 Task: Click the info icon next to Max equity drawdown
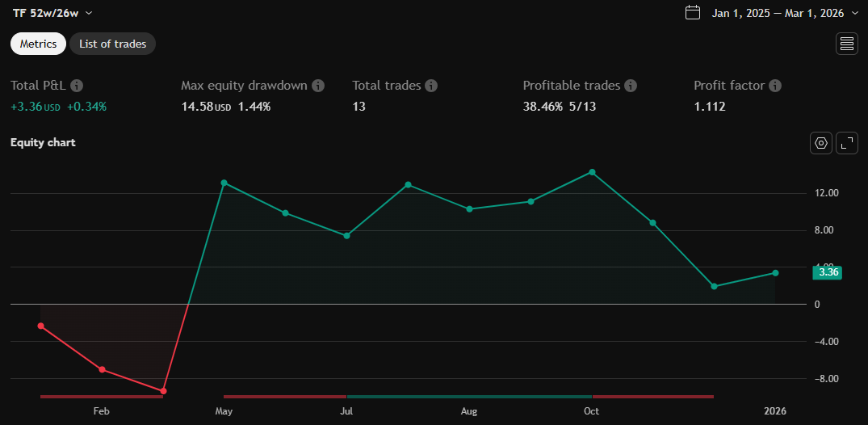[x=318, y=86]
